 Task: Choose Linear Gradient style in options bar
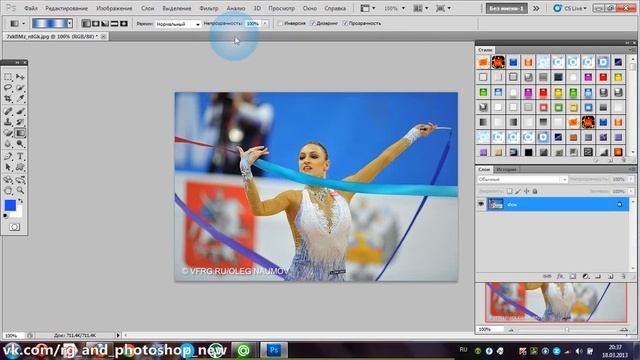(x=86, y=24)
